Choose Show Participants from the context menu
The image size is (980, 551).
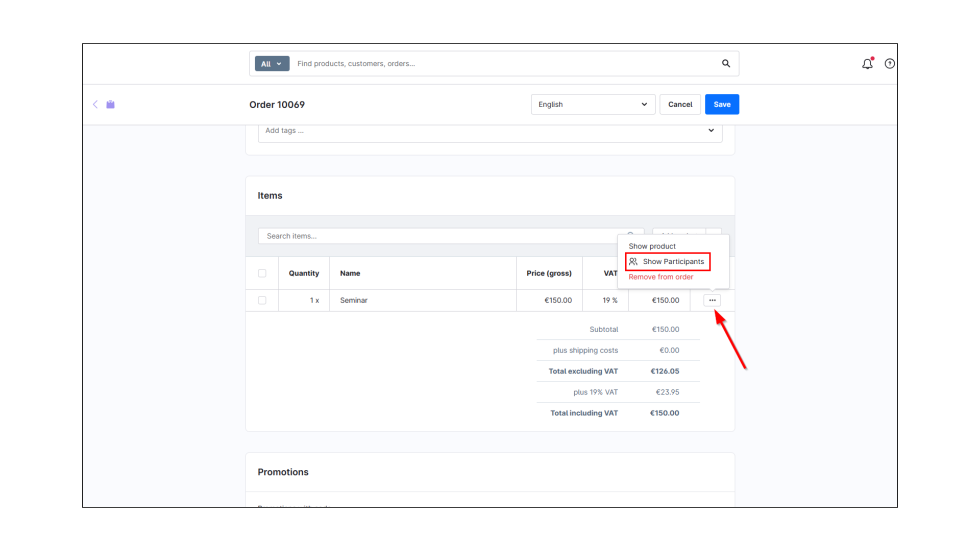point(673,262)
